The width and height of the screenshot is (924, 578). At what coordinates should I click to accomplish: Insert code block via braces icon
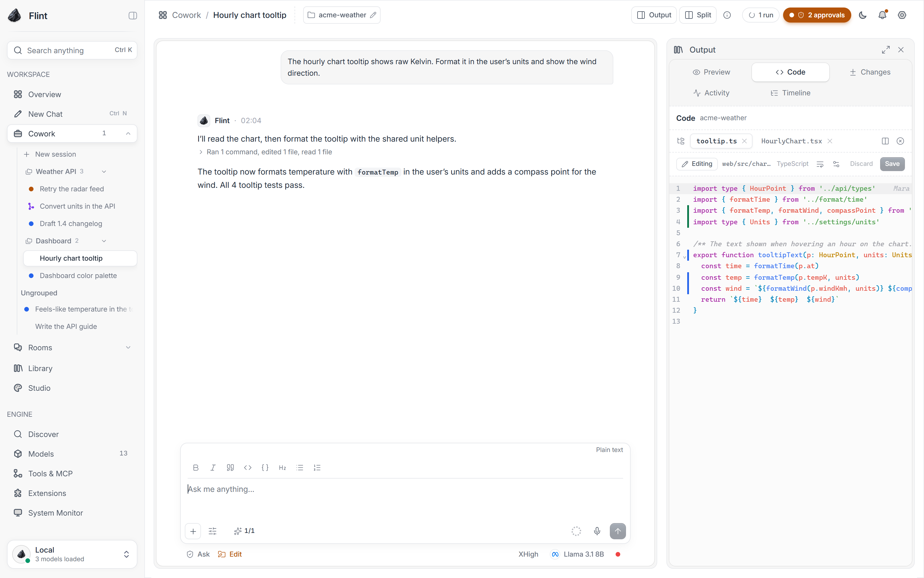[265, 468]
